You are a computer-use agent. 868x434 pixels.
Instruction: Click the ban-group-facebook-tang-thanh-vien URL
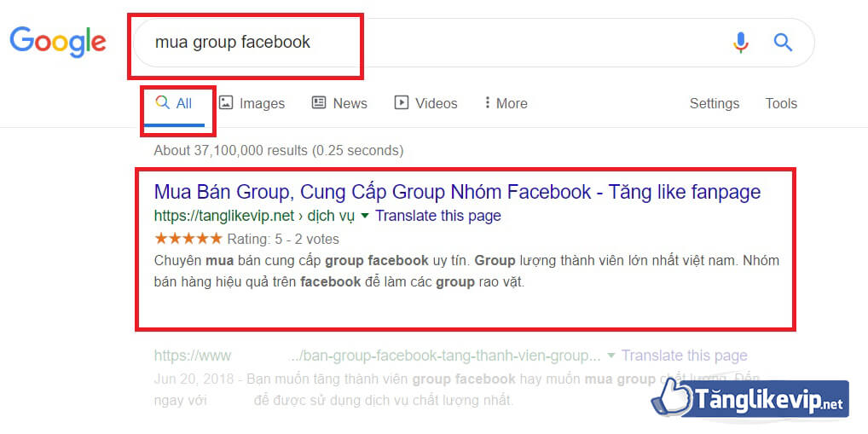tap(444, 356)
